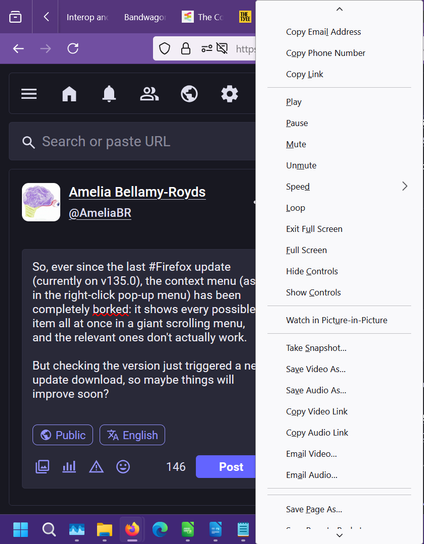Open the site permissions icon in the address bar
The height and width of the screenshot is (544, 424).
click(x=207, y=49)
